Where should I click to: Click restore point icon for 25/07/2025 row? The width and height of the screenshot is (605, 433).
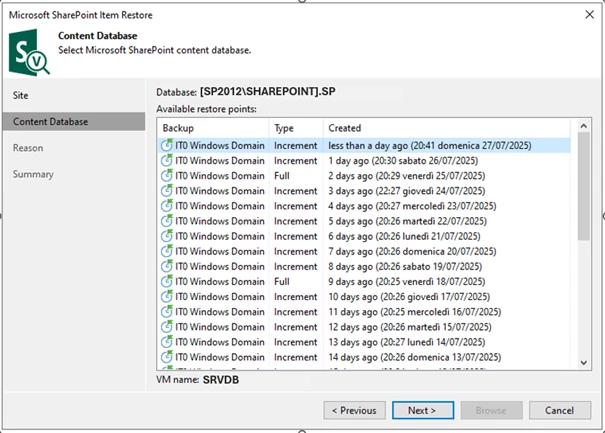tap(167, 175)
